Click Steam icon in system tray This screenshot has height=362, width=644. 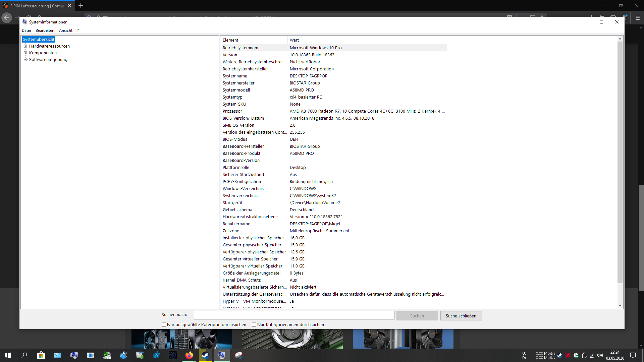[x=559, y=355]
